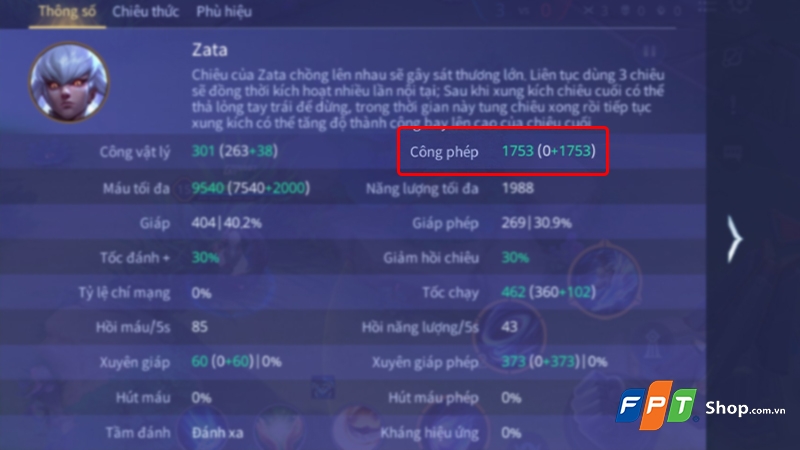
Task: Click the highlighted Công phép 1753 stat
Action: 503,151
